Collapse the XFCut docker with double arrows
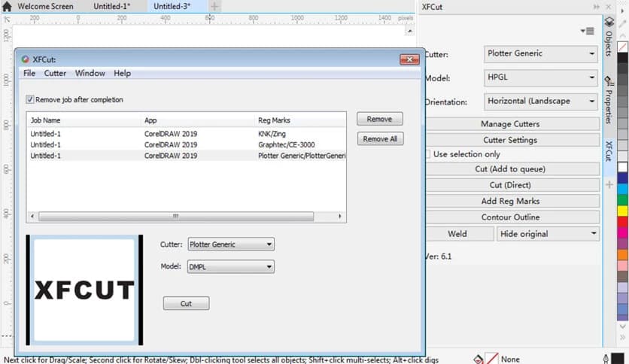Screen dimensions: 629x364 click(x=597, y=7)
